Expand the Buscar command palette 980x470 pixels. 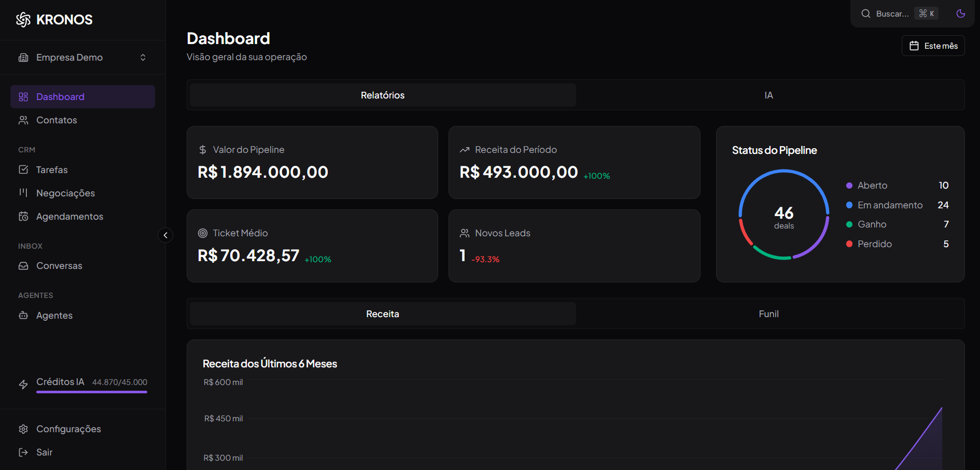892,13
